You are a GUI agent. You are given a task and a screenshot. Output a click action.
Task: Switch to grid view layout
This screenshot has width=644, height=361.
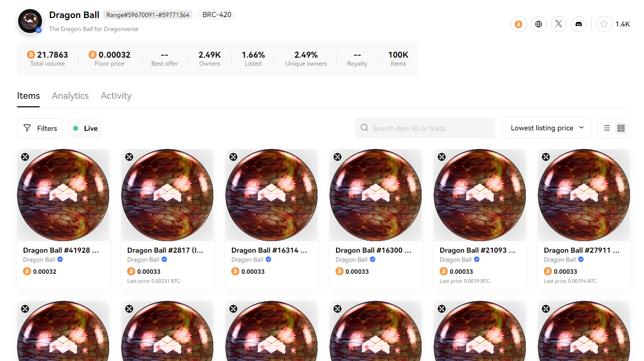(x=621, y=128)
